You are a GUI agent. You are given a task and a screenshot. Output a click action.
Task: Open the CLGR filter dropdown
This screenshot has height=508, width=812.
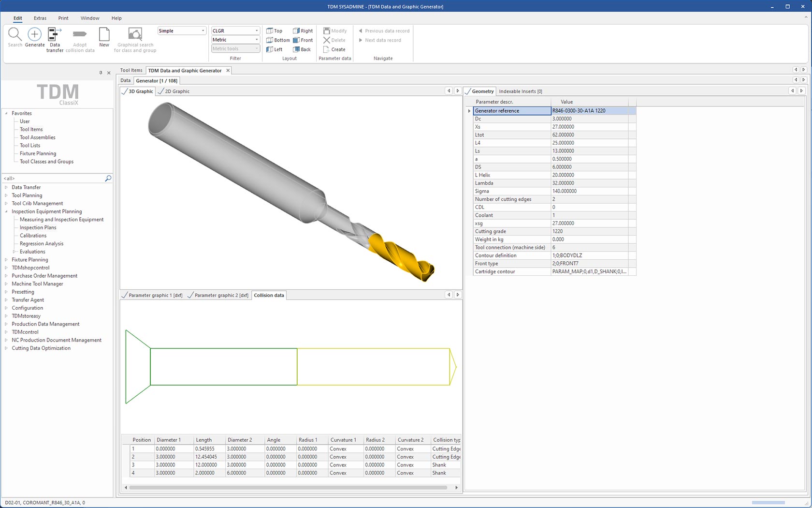tap(257, 31)
